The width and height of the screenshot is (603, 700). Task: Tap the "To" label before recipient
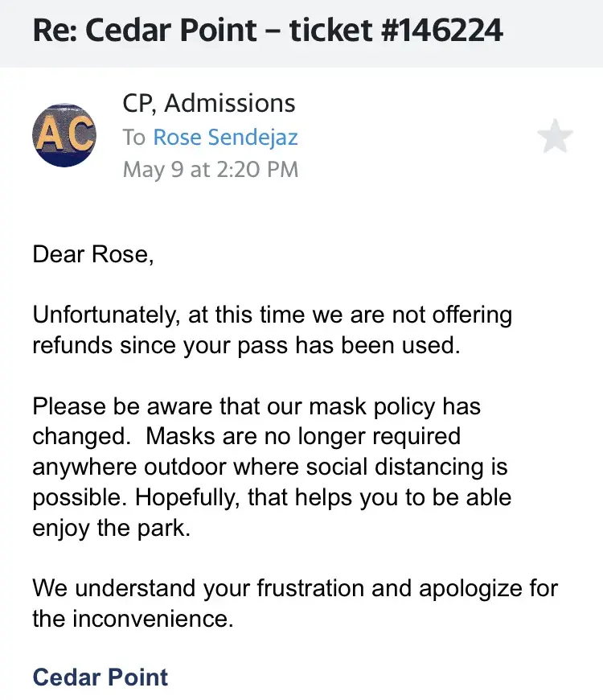pyautogui.click(x=133, y=138)
